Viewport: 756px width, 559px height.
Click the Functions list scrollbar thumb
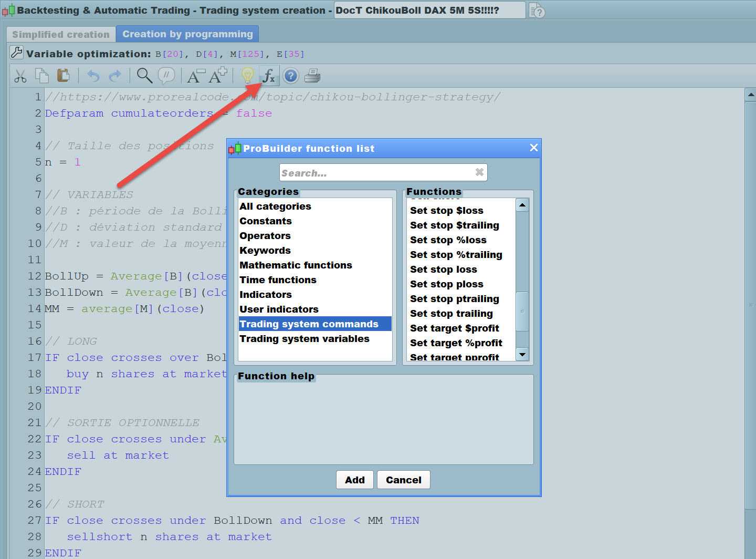[522, 312]
